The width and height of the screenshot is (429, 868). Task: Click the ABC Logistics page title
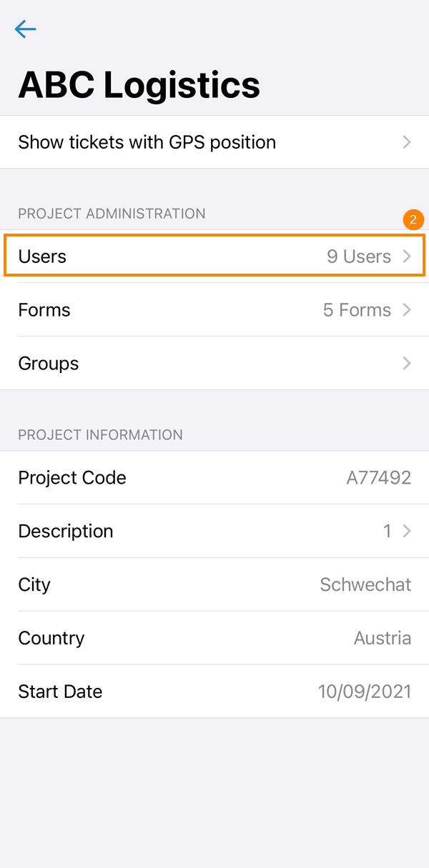pyautogui.click(x=139, y=85)
